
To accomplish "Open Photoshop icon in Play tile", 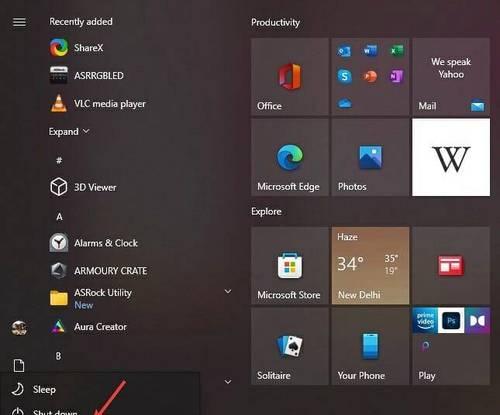I will click(x=451, y=320).
